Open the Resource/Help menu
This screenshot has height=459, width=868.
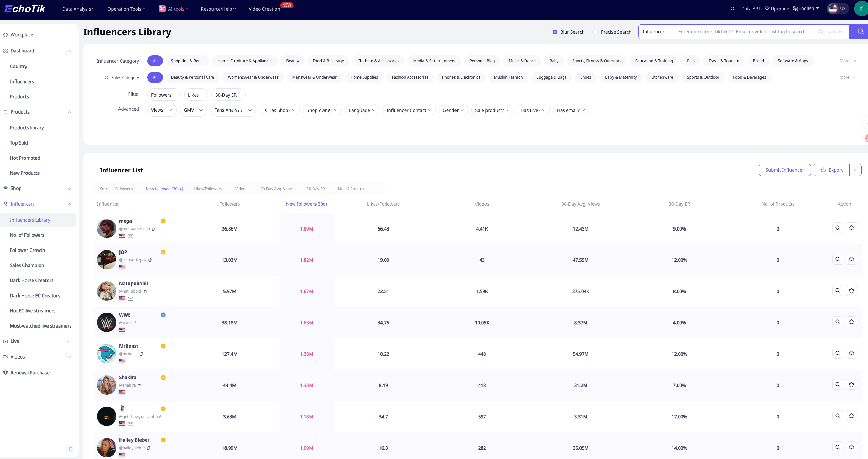click(x=218, y=9)
